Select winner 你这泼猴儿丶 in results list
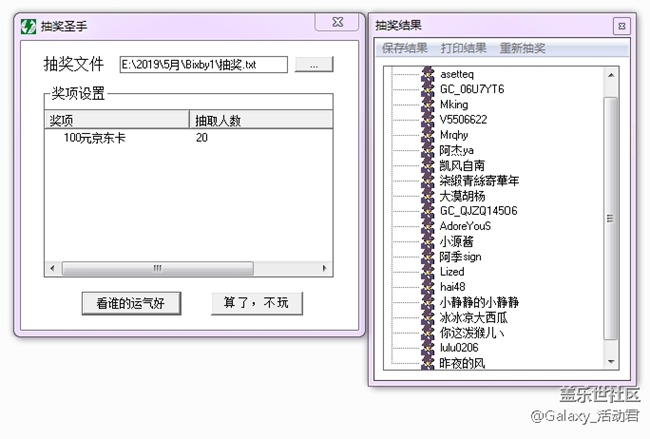650x439 pixels. [472, 332]
